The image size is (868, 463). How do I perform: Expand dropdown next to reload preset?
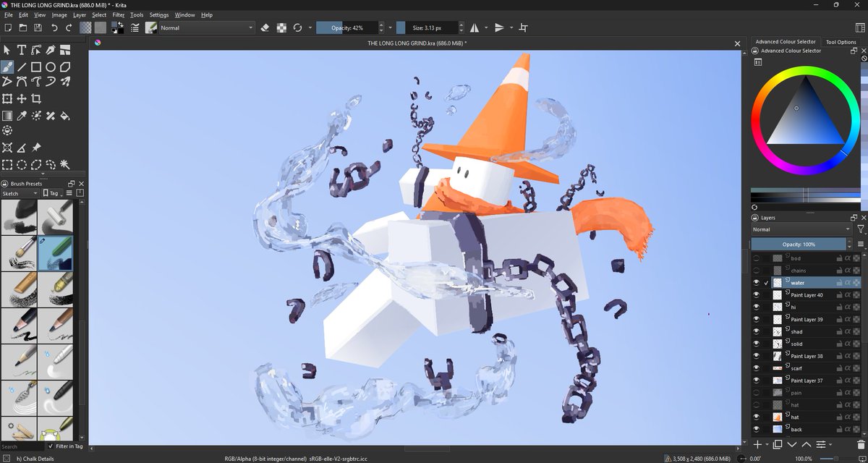(x=310, y=27)
